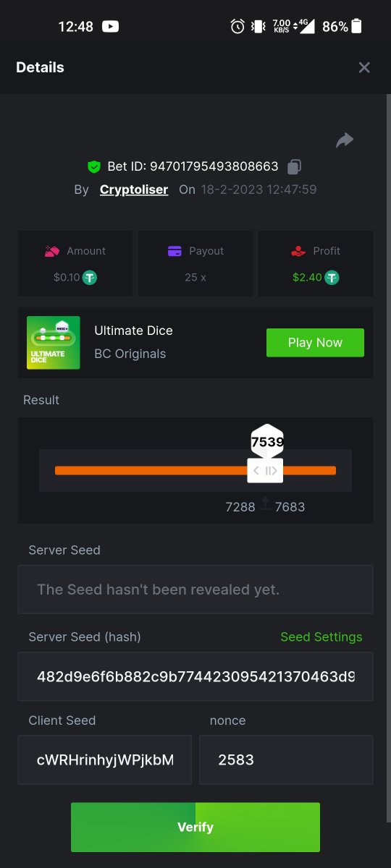Open the Cryptoliser user profile link
The width and height of the screenshot is (391, 868).
coord(134,190)
